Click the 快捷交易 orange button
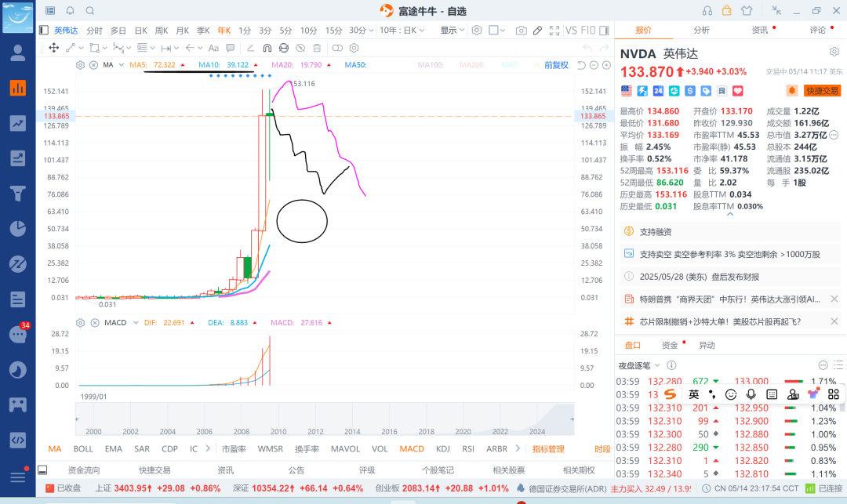 point(822,91)
